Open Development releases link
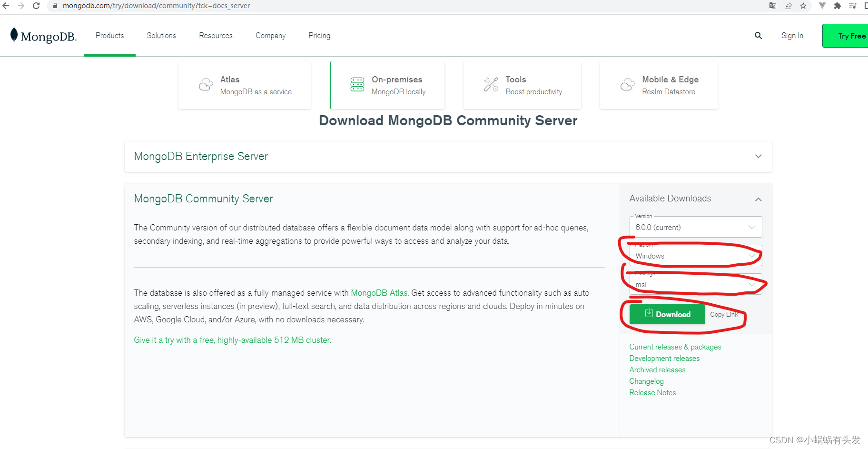The image size is (868, 449). [664, 359]
